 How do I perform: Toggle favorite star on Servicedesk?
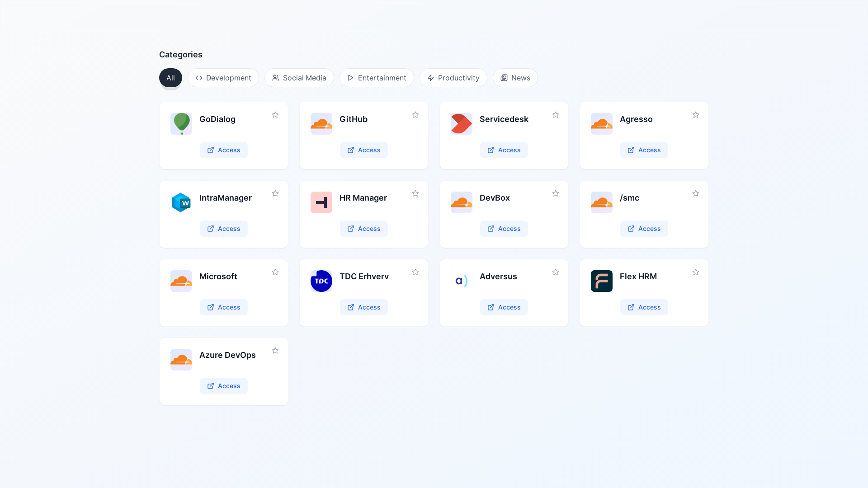tap(556, 115)
